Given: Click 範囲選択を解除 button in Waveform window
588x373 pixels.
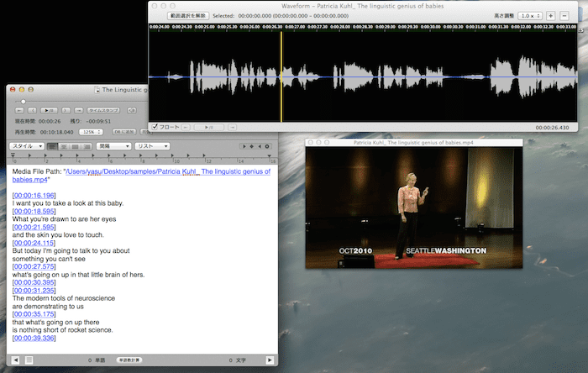Looking at the screenshot, I should point(188,16).
